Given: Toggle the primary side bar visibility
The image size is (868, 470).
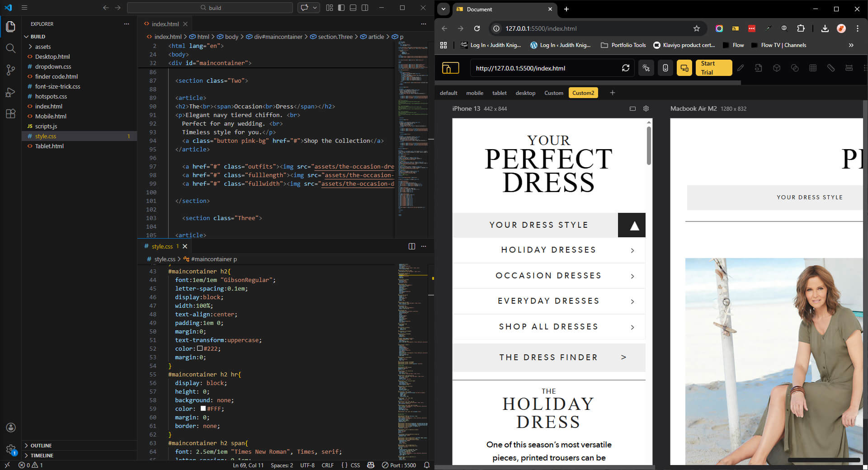Looking at the screenshot, I should pyautogui.click(x=341, y=8).
